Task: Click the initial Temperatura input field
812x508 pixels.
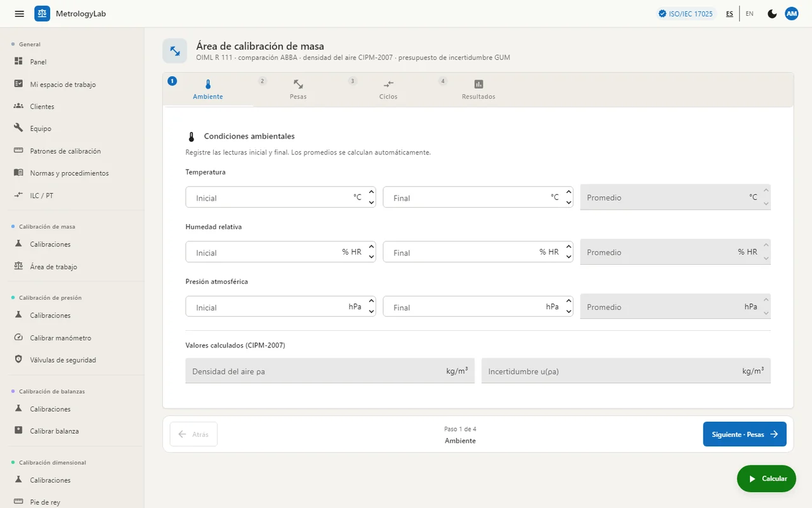Action: (x=280, y=197)
